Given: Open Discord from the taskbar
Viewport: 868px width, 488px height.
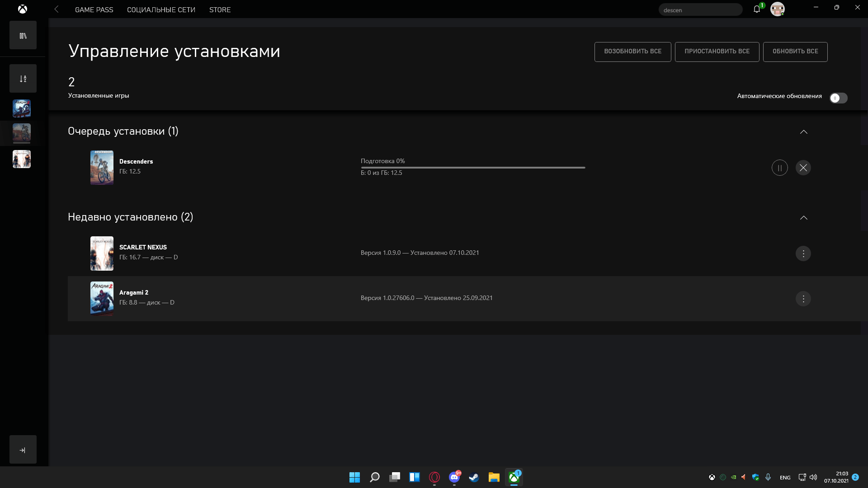Looking at the screenshot, I should click(x=454, y=477).
